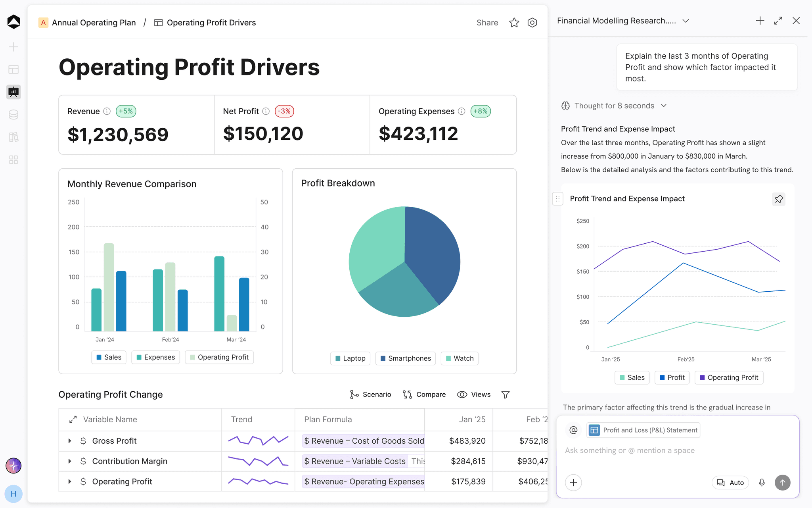Screen dimensions: 812x508
Task: Select the presentation chart sidebar icon
Action: [13, 92]
